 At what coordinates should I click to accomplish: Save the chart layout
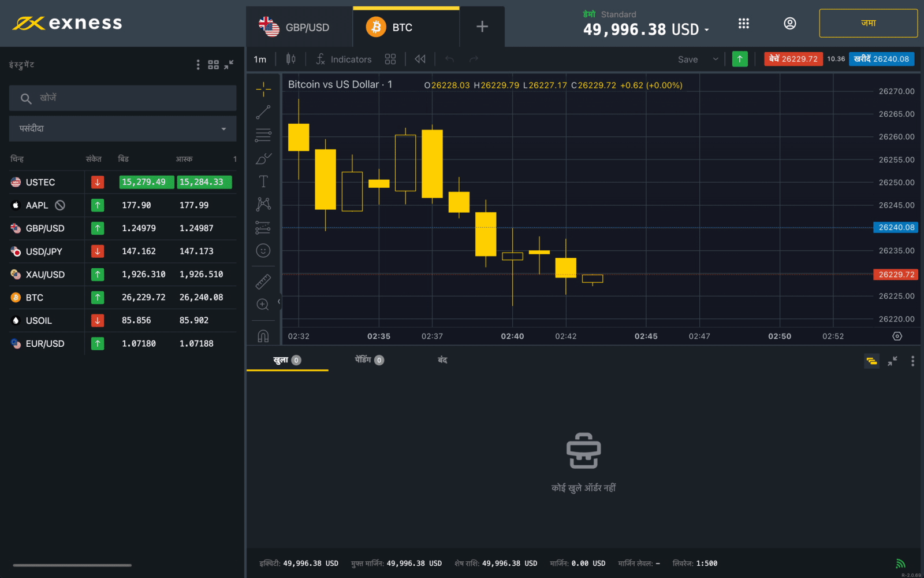[x=688, y=59]
